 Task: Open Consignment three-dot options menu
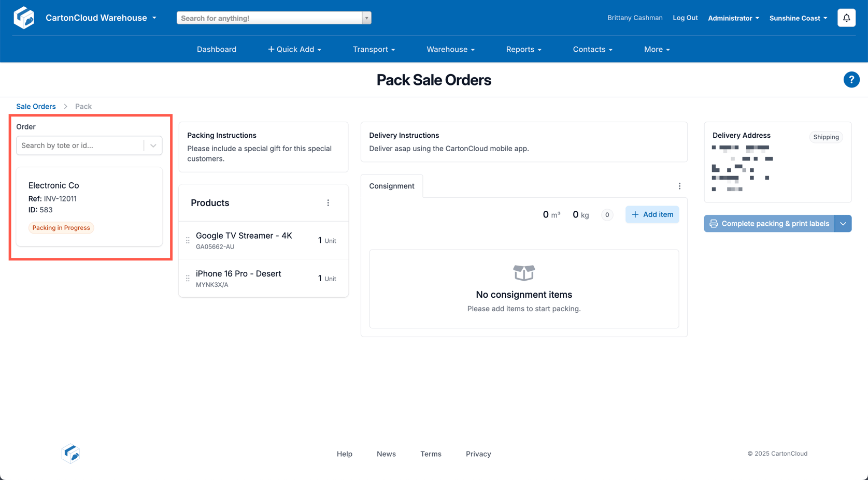point(679,186)
